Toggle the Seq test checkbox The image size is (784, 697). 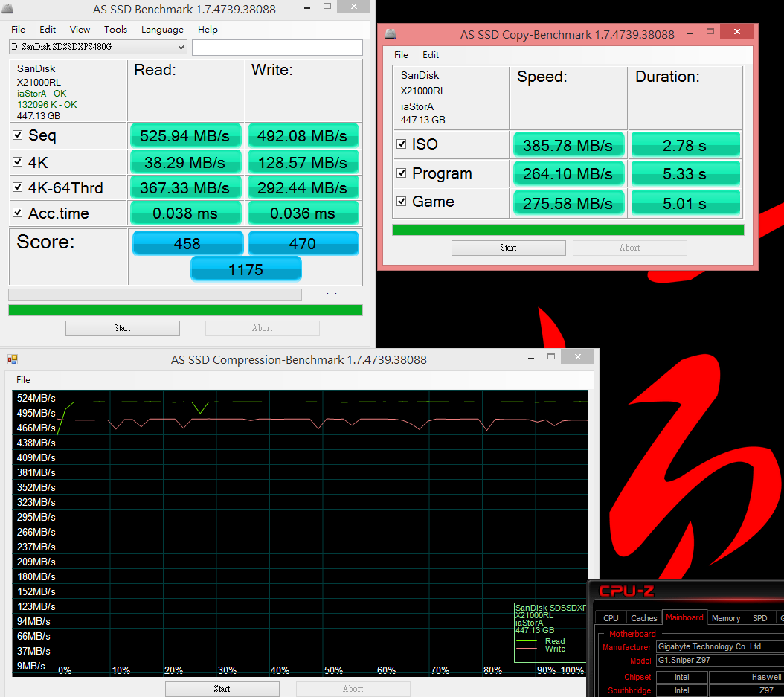[x=18, y=135]
